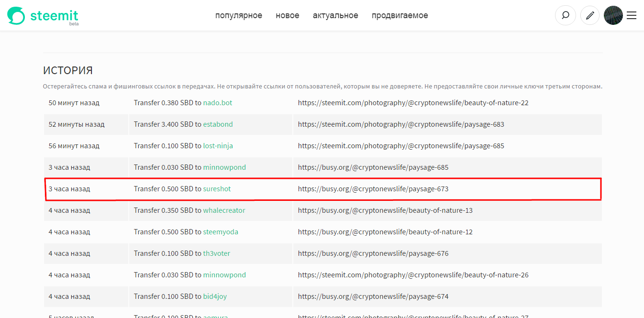
Task: Click '3 часа назад' in the sureshot row
Action: point(69,189)
